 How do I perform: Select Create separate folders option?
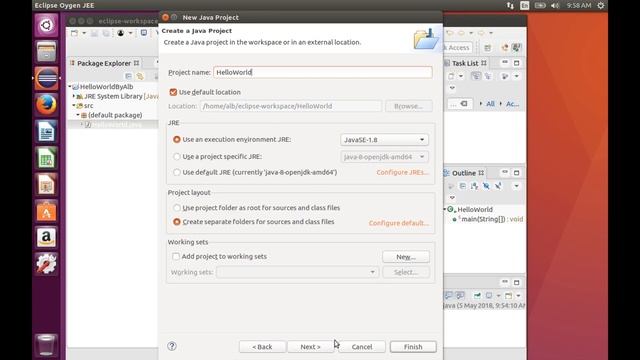177,222
